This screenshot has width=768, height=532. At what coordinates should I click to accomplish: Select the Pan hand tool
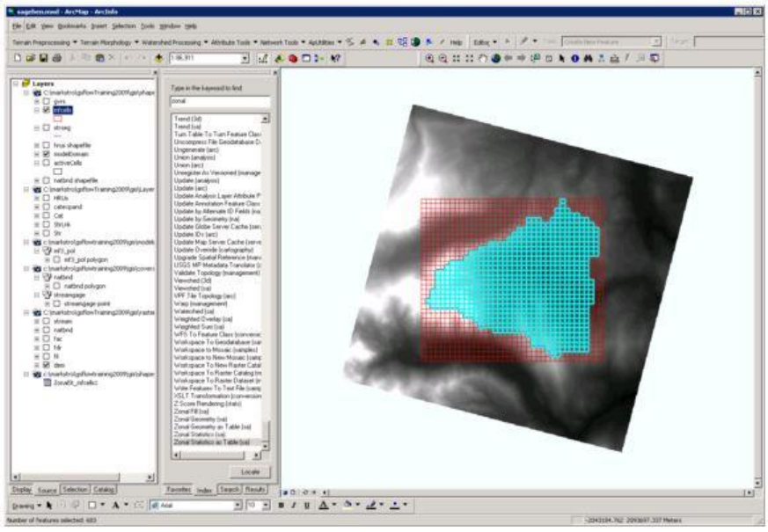[x=482, y=59]
